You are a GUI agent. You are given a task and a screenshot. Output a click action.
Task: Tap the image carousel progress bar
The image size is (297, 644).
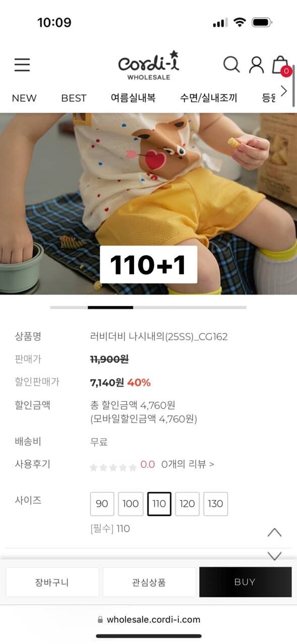point(148,307)
